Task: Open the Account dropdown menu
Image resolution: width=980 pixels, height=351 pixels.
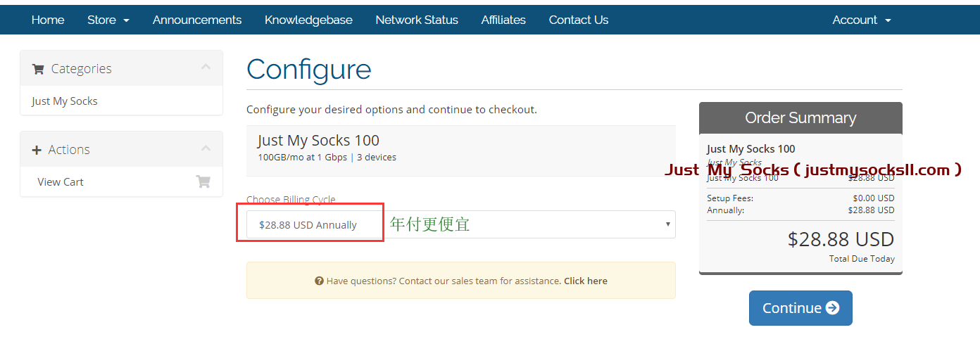Action: click(x=862, y=20)
